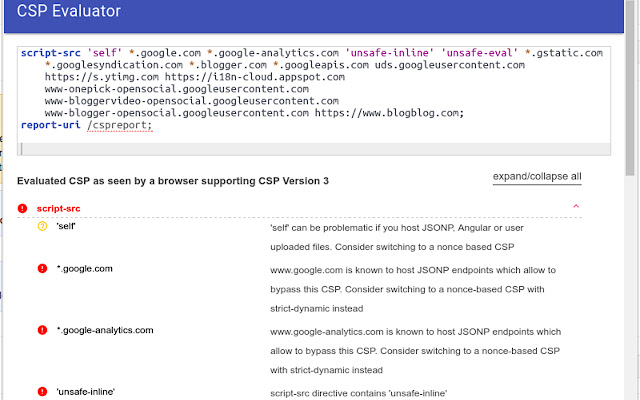This screenshot has width=640, height=400.
Task: Click the script-src keyword in the policy text
Action: [51, 53]
